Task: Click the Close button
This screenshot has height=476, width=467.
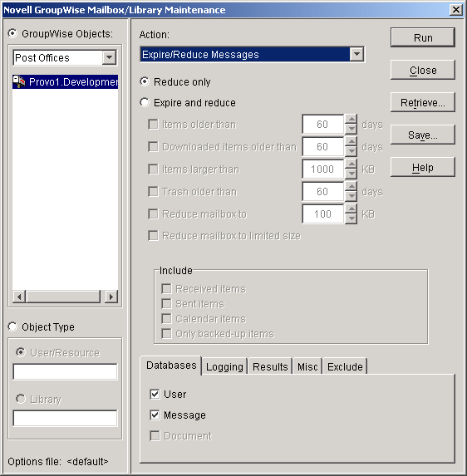Action: tap(423, 70)
